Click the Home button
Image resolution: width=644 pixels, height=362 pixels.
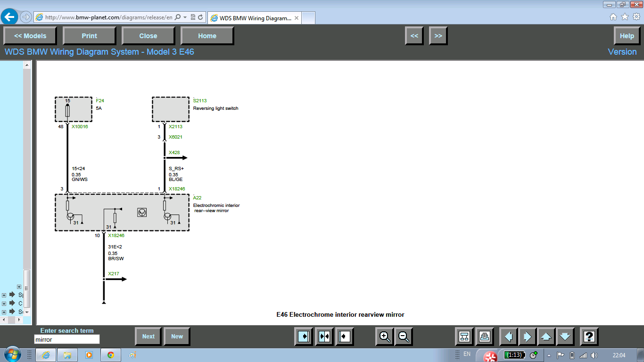207,36
